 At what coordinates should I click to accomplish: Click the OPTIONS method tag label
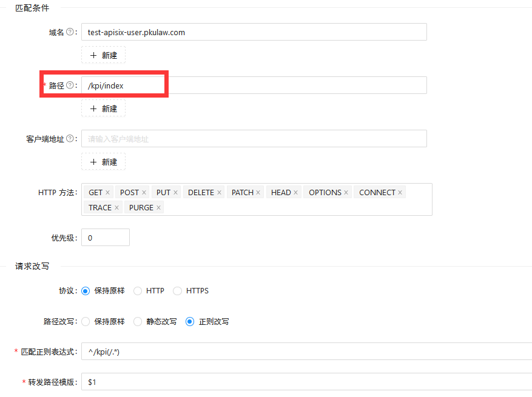(x=325, y=193)
